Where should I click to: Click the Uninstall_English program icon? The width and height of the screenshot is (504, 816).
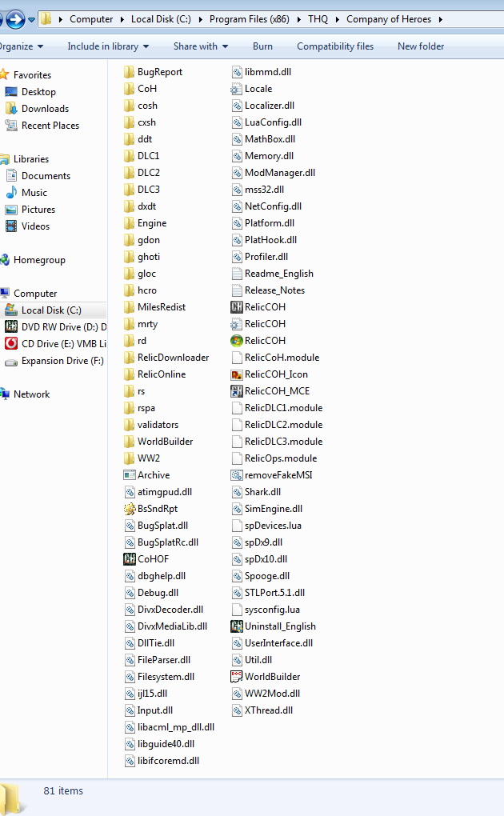(x=236, y=626)
